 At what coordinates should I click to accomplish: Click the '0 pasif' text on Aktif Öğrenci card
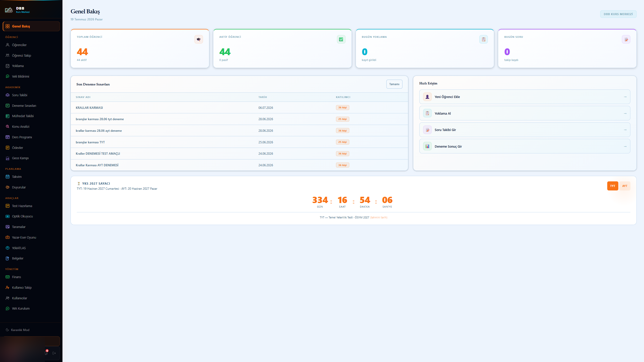[223, 60]
